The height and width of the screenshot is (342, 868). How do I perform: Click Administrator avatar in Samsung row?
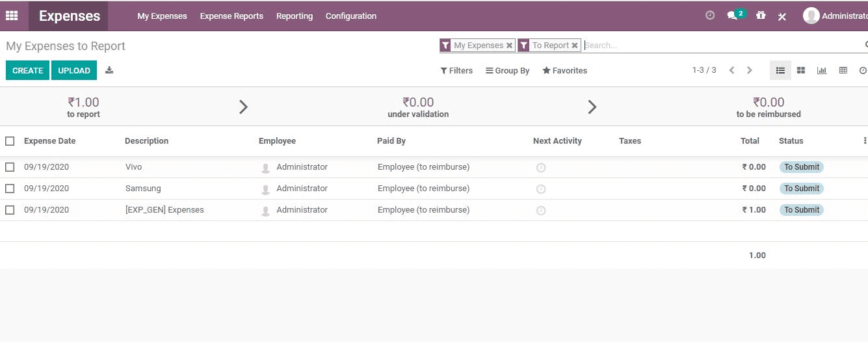tap(265, 189)
